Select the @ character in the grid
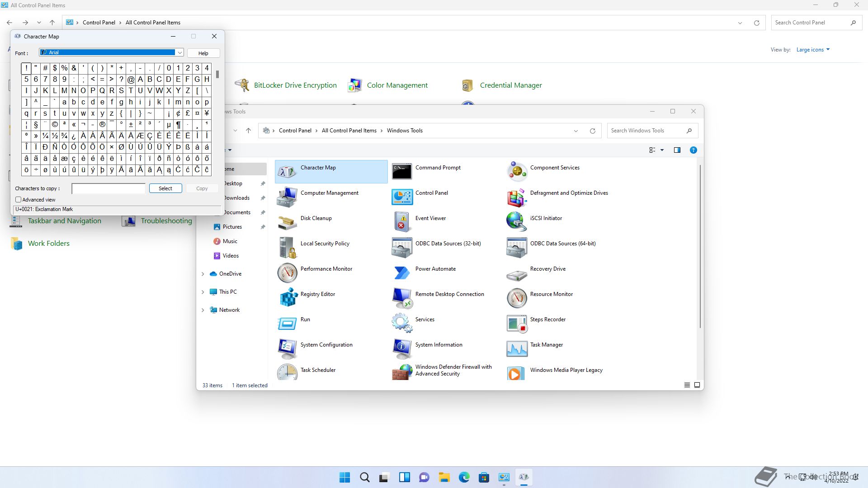The image size is (868, 488). [131, 79]
